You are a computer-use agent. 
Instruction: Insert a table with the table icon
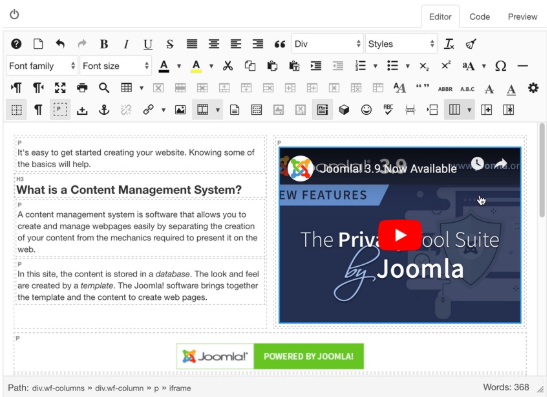click(x=126, y=88)
